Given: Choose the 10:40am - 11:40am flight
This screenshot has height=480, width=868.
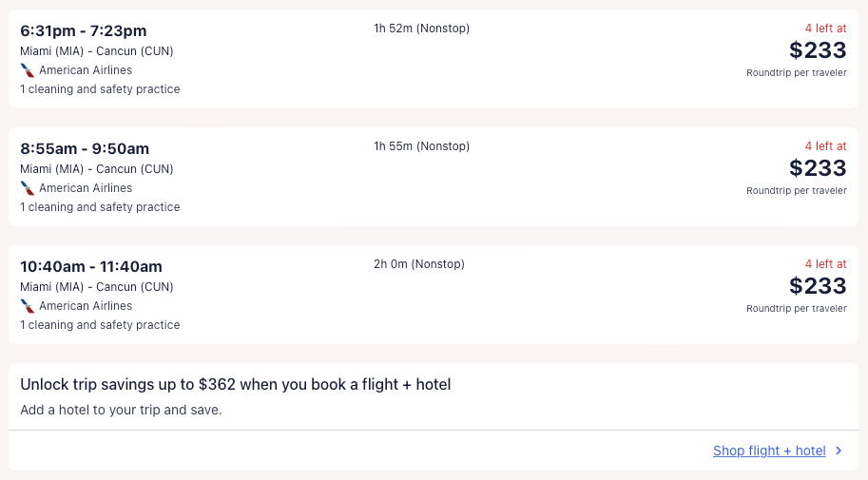Looking at the screenshot, I should tap(91, 267).
